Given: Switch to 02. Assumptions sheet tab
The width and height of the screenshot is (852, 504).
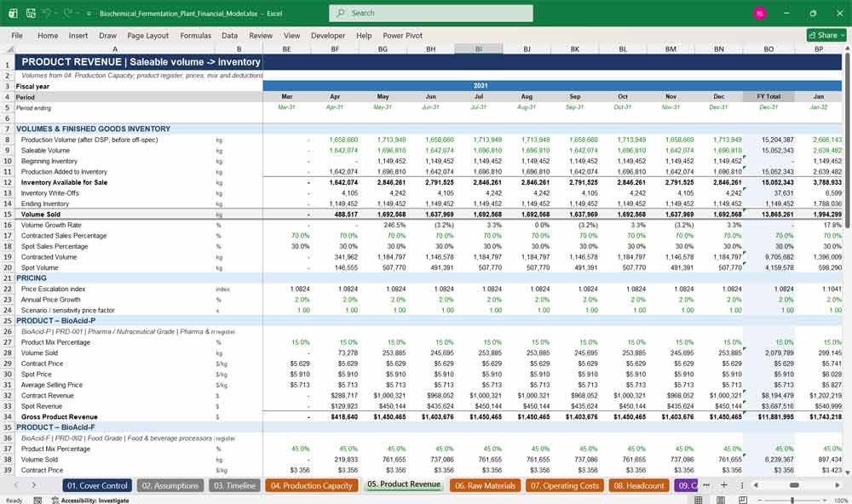Looking at the screenshot, I should pos(170,485).
